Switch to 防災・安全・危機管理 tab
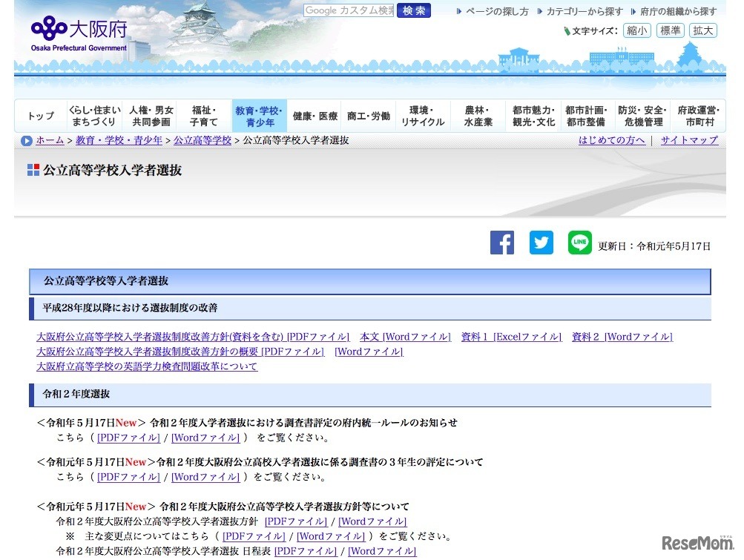Screen dimensions: 744x560 click(643, 116)
